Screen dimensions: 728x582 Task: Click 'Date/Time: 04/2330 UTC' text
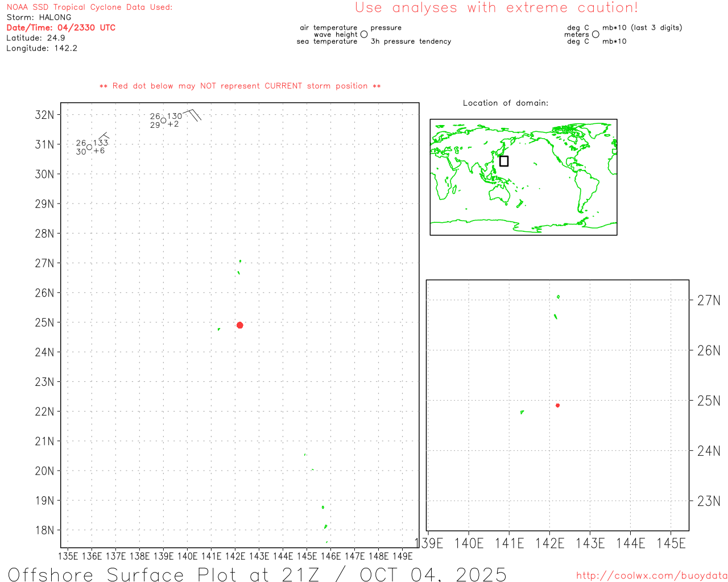61,27
